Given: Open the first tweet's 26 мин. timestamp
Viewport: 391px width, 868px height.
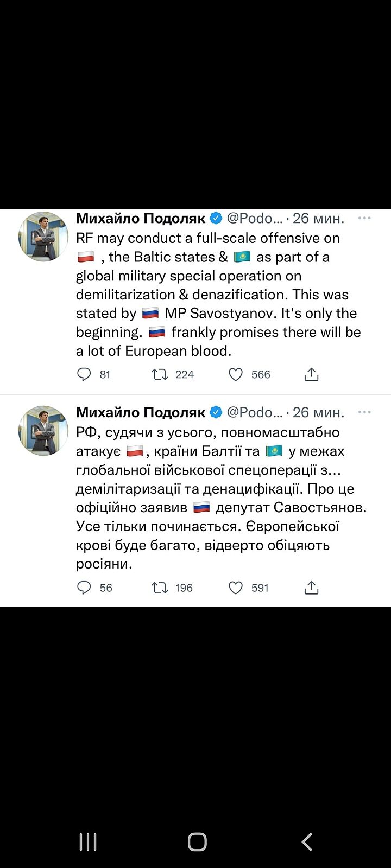Looking at the screenshot, I should [318, 218].
